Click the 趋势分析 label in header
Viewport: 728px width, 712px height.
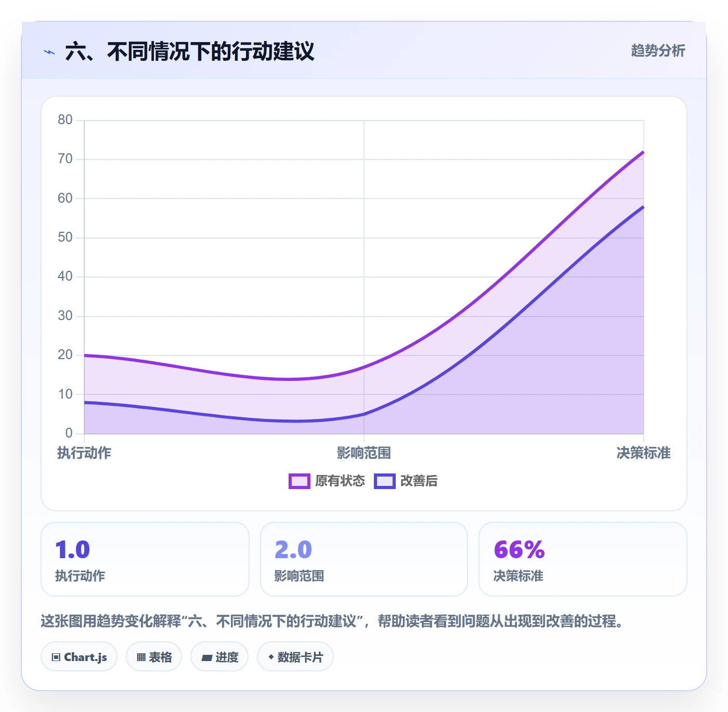point(658,51)
